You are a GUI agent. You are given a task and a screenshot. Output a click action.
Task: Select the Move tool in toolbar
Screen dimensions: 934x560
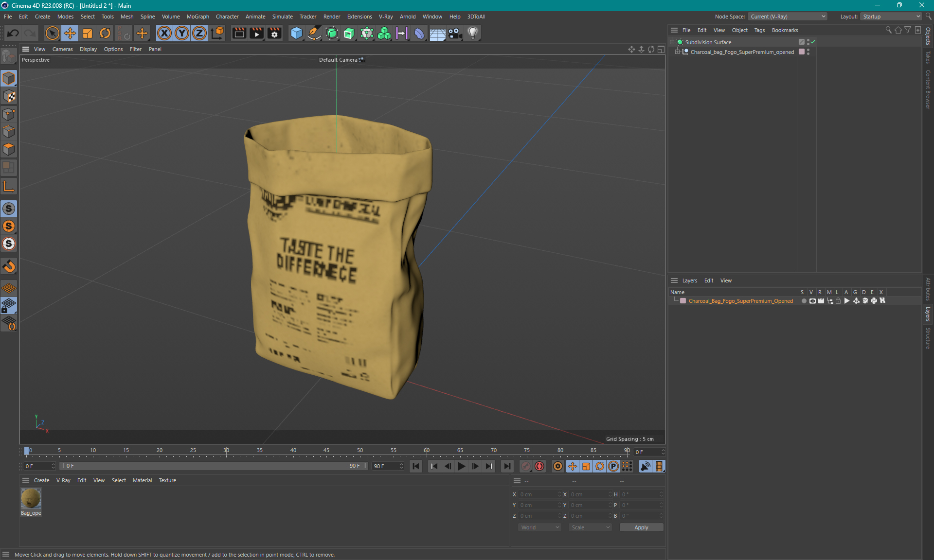70,33
